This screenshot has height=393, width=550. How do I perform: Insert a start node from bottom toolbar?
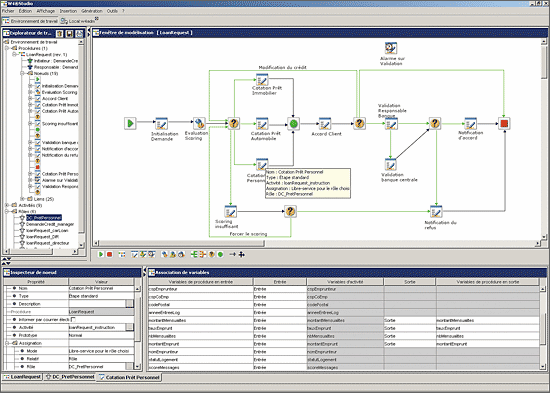(x=101, y=254)
